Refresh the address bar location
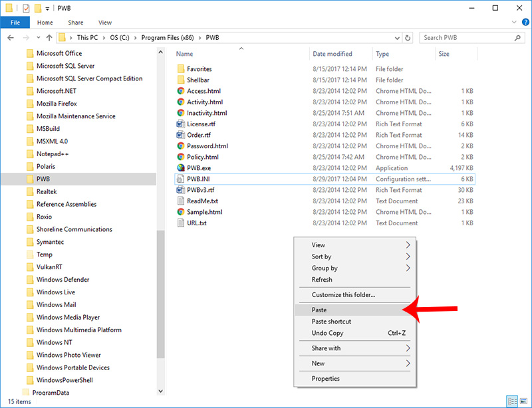This screenshot has height=408, width=532. pos(408,38)
